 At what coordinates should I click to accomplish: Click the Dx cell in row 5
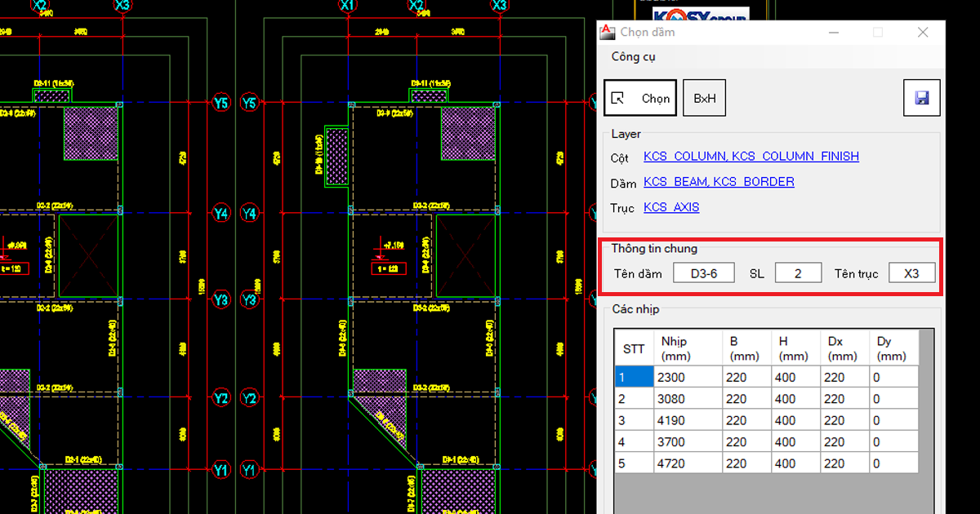(844, 463)
